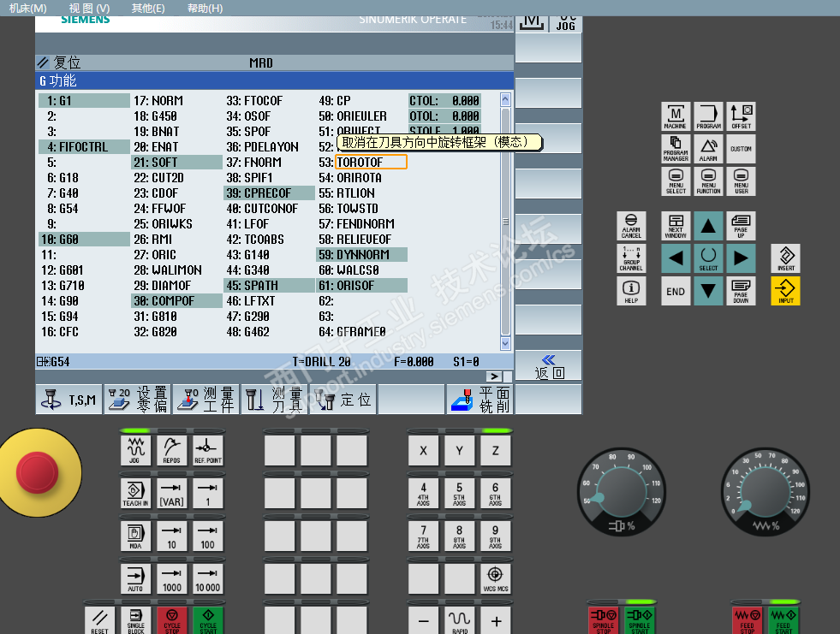The height and width of the screenshot is (634, 840).
Task: Select increment 10 000 key
Action: tap(208, 579)
